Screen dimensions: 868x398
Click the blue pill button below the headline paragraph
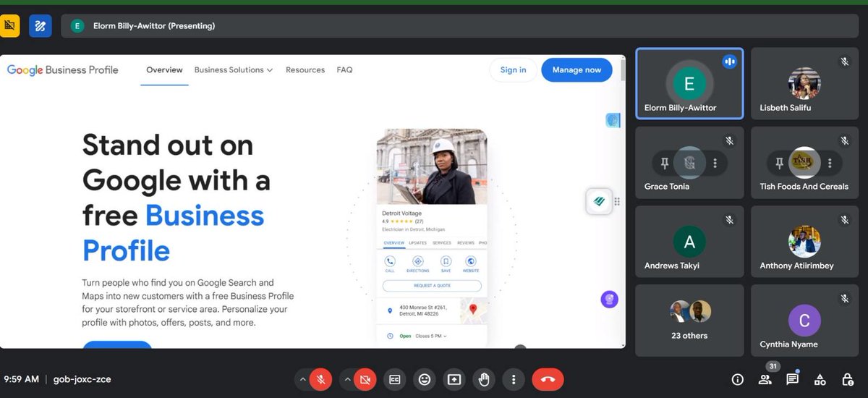click(117, 345)
